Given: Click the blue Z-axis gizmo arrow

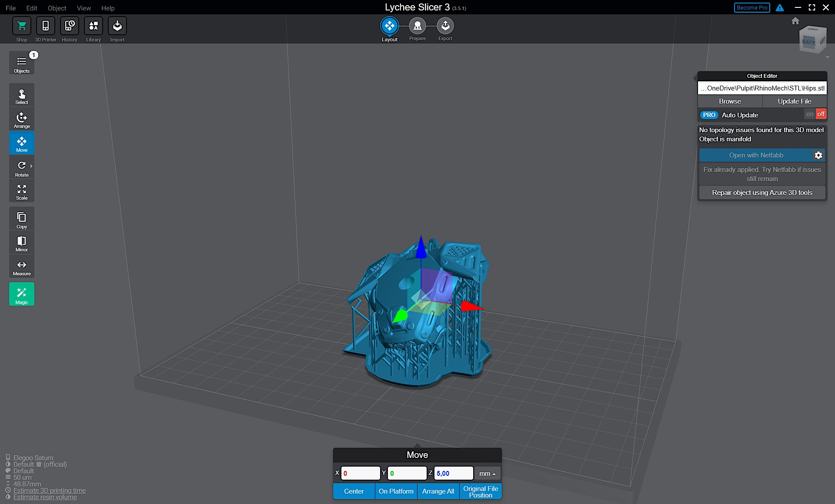Looking at the screenshot, I should (421, 247).
